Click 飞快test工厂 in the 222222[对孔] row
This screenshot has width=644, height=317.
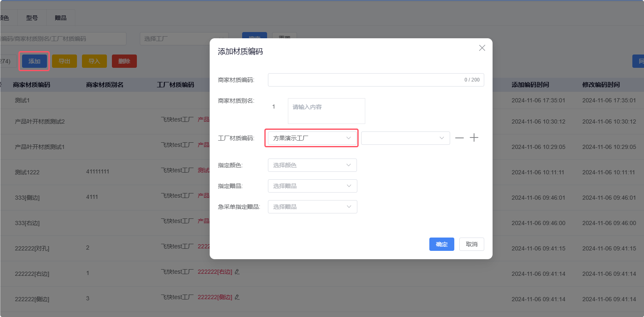177,246
